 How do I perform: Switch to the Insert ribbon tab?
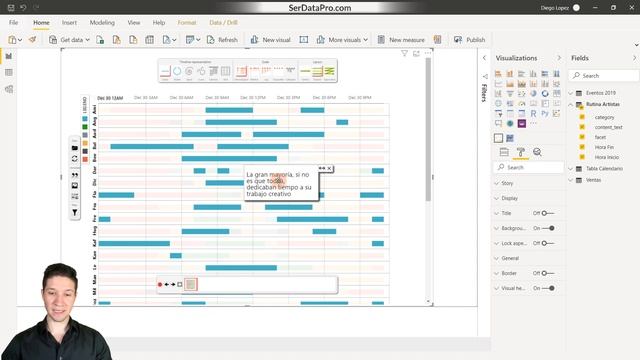(69, 22)
